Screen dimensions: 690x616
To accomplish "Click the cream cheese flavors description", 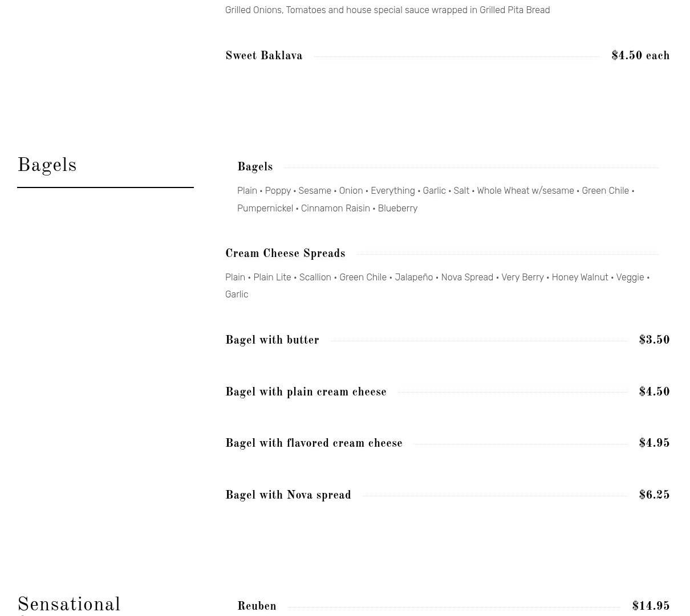I will coord(437,285).
